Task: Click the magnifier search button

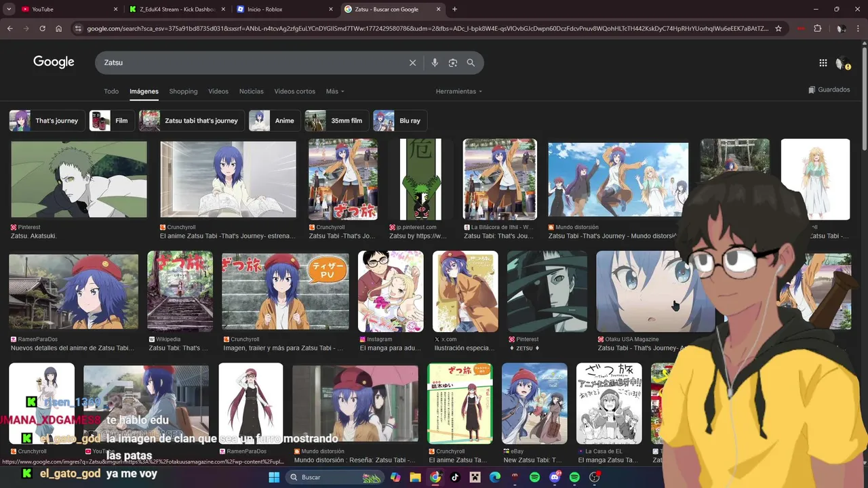Action: tap(471, 62)
